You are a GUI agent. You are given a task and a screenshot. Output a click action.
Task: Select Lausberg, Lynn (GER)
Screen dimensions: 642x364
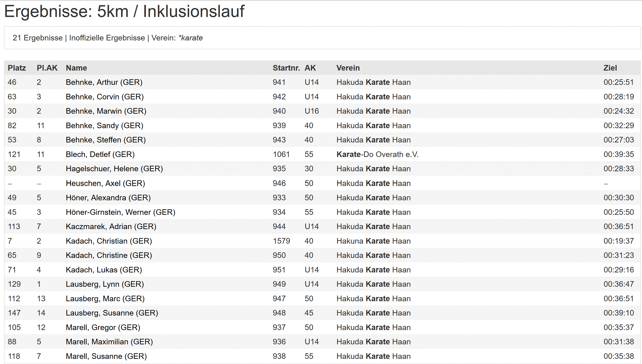105,284
